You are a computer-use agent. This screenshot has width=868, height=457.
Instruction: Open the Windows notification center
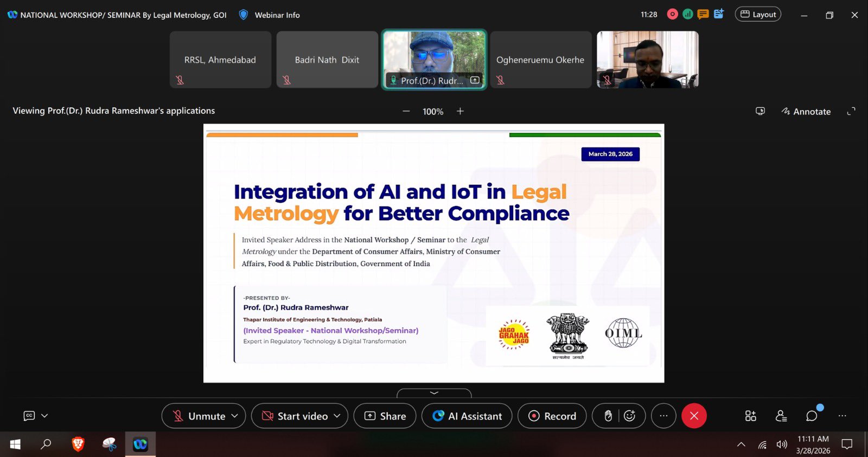click(x=847, y=445)
